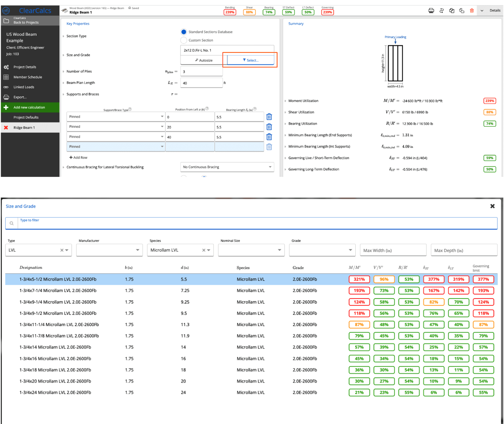Image resolution: width=504 pixels, height=424 pixels.
Task: Select Ridge Beam 1 in sidebar
Action: tap(30, 128)
